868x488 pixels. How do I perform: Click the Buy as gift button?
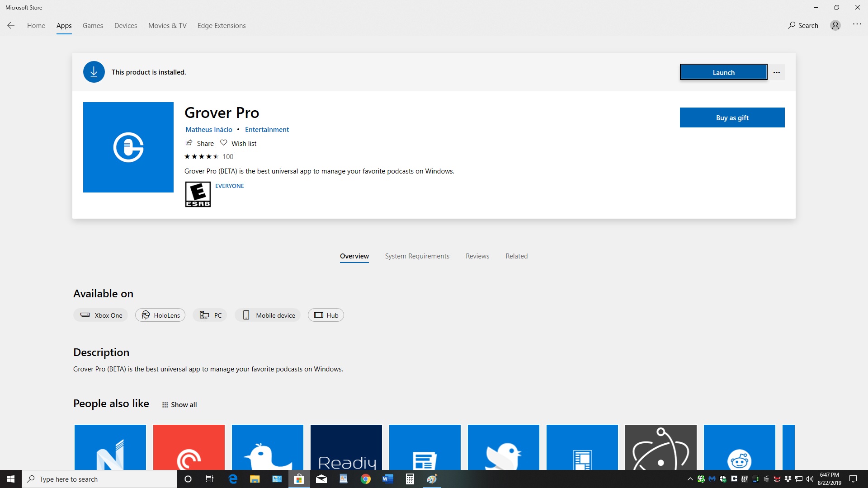click(x=732, y=117)
